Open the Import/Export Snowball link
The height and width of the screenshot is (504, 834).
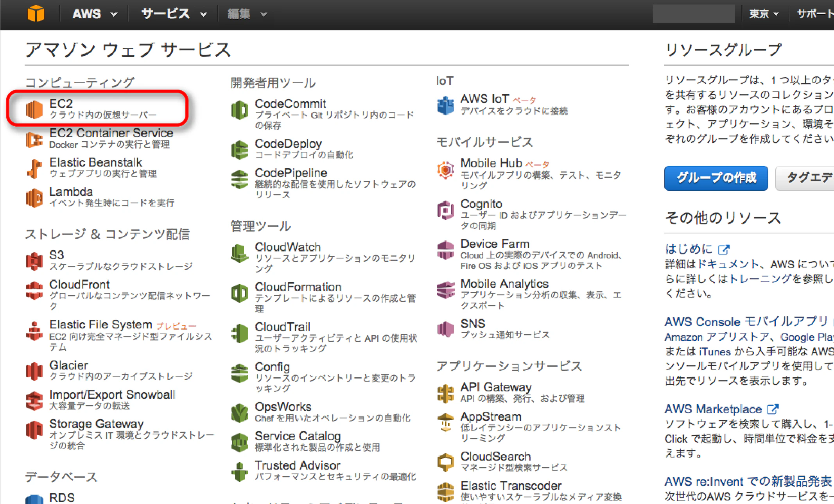point(112,395)
